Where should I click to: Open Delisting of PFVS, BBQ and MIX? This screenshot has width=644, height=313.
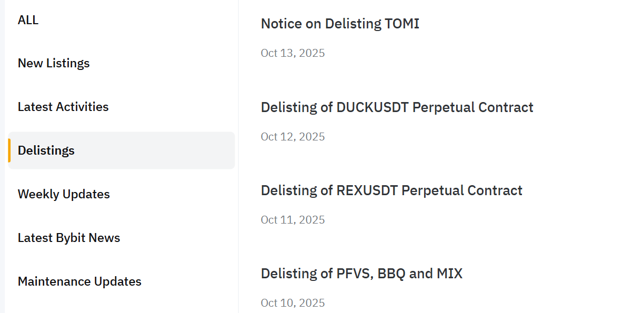tap(361, 274)
